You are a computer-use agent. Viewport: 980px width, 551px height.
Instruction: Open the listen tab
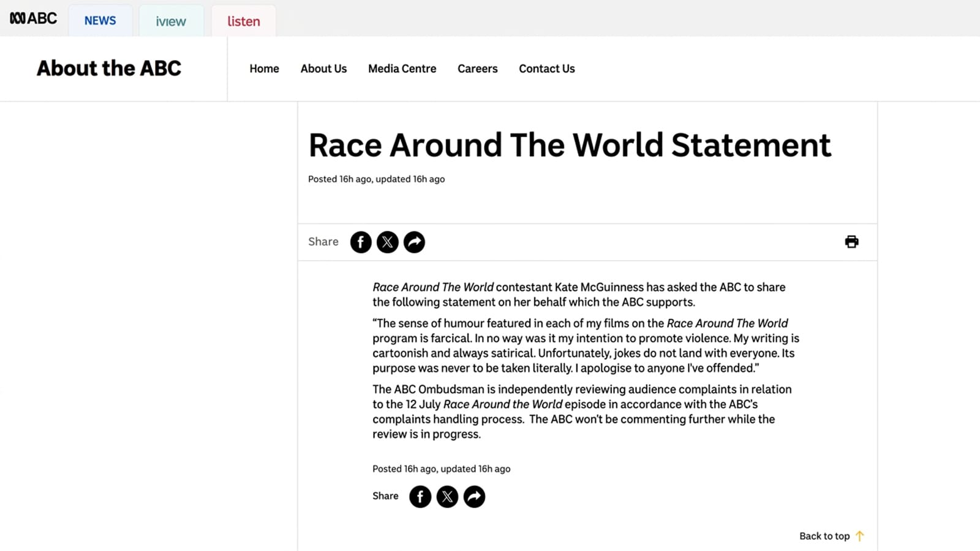click(244, 21)
